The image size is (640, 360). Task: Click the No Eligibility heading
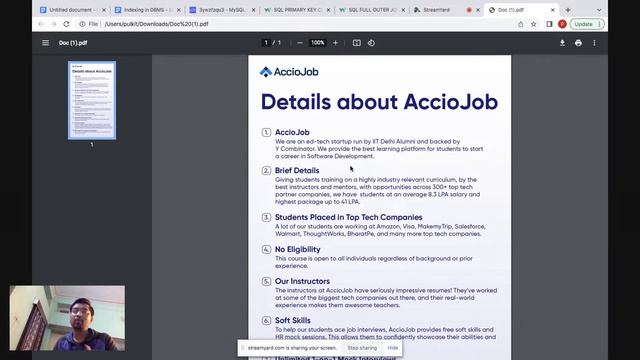(x=298, y=249)
